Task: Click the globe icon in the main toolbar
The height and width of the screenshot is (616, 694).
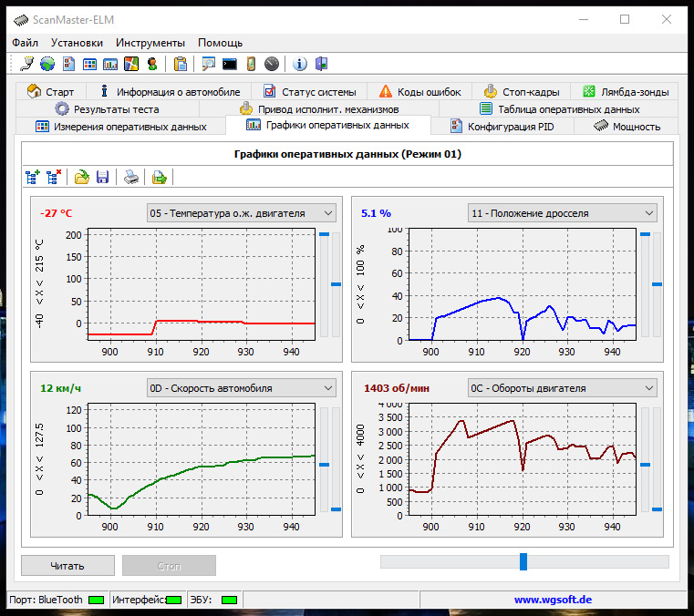Action: click(47, 64)
